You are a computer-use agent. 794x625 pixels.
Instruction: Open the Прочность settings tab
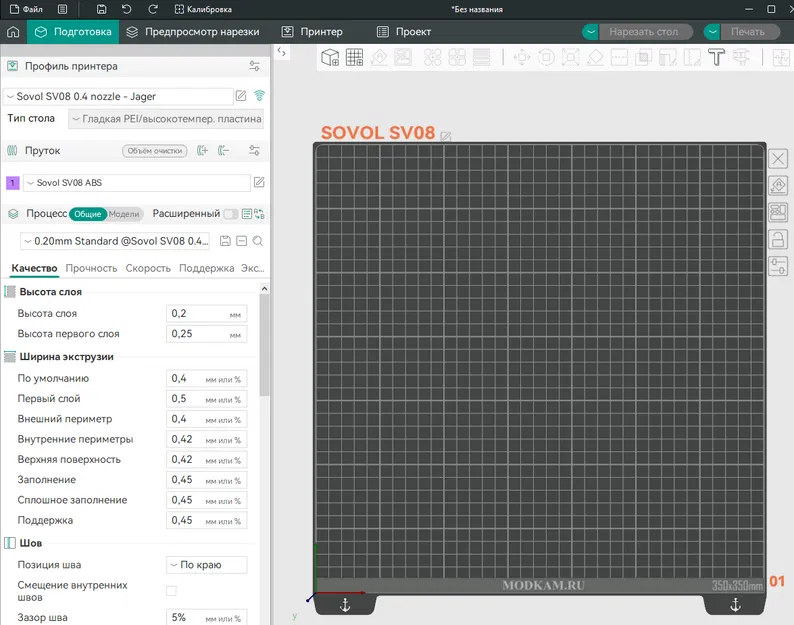point(91,268)
